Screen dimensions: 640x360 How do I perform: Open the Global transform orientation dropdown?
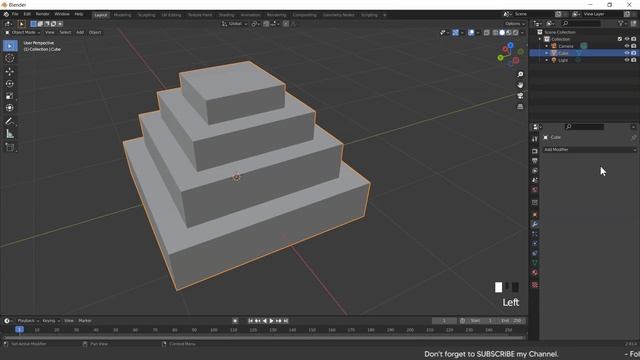tap(235, 24)
